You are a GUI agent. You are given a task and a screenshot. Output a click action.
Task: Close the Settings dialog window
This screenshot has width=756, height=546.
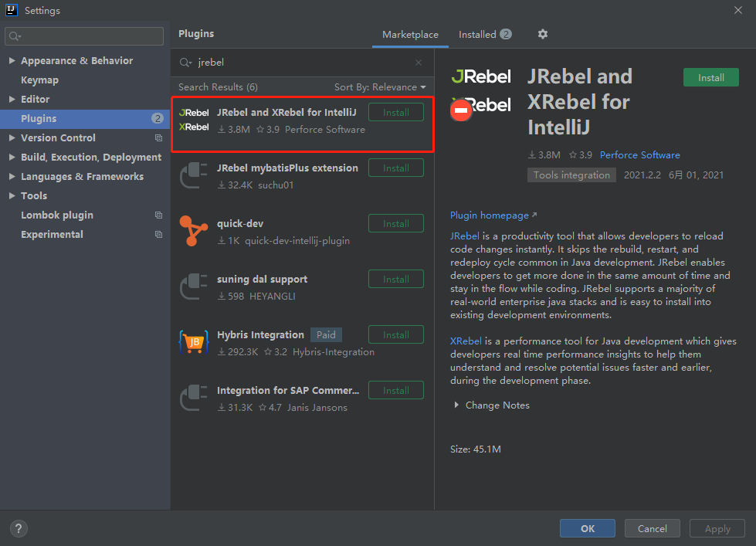pos(737,10)
